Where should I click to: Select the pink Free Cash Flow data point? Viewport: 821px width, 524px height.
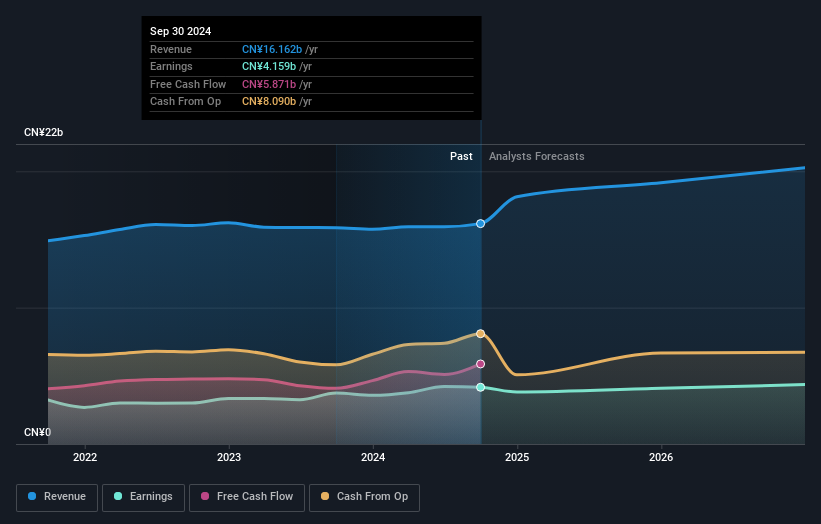[480, 364]
